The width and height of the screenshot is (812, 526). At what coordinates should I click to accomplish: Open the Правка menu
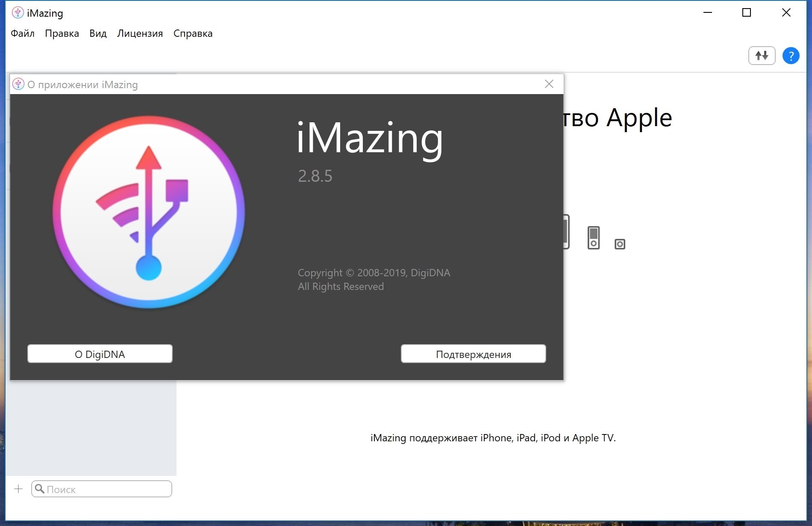point(62,33)
